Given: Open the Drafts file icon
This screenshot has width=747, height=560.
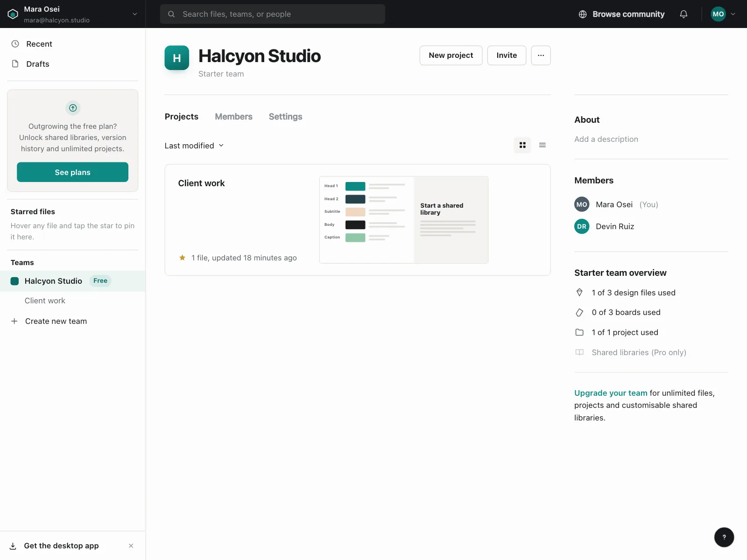Looking at the screenshot, I should point(15,64).
